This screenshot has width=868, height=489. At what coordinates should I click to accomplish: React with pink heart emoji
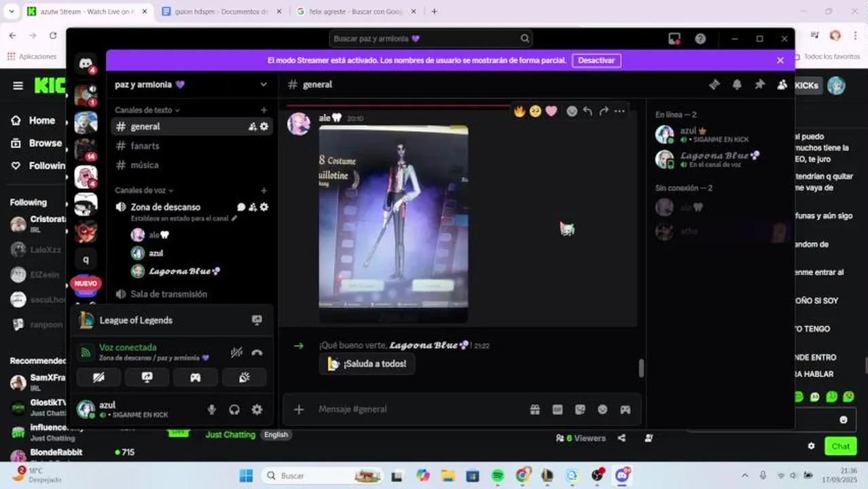(551, 111)
